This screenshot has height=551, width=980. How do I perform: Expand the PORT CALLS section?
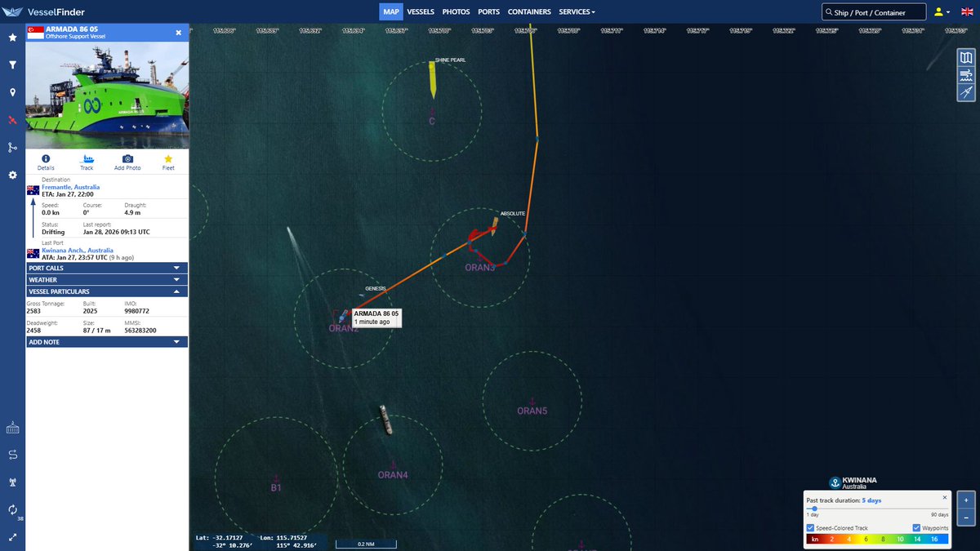click(x=107, y=268)
